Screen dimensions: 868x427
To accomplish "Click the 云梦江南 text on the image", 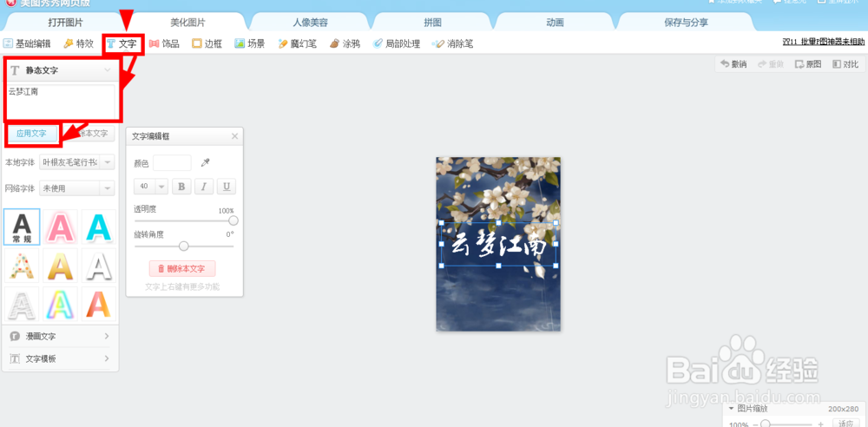I will pyautogui.click(x=498, y=245).
